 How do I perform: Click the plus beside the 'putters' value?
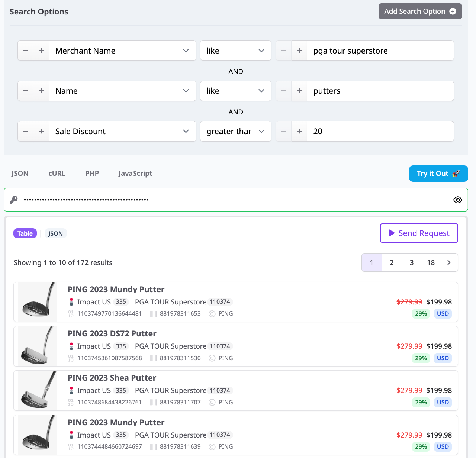click(x=299, y=91)
